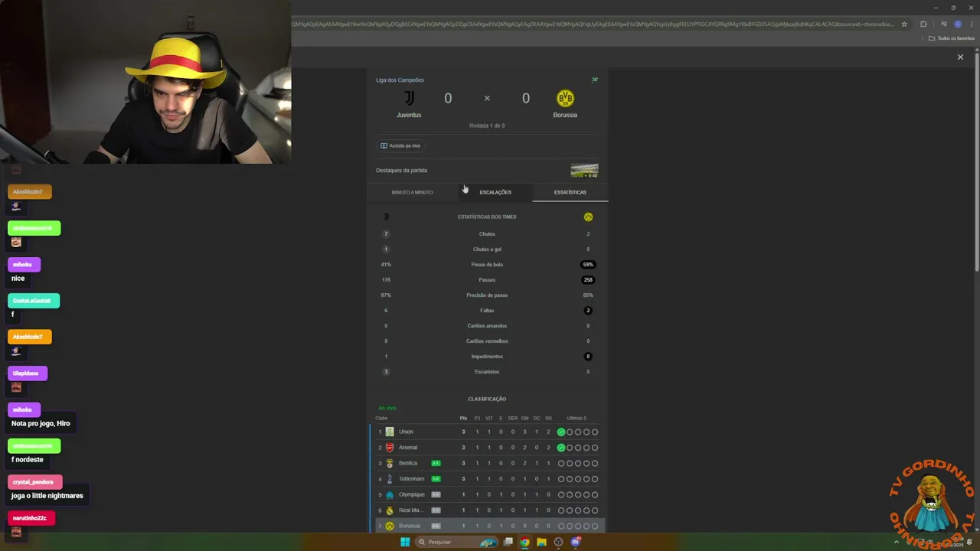Click the Juventus small logo above stats

tap(386, 217)
